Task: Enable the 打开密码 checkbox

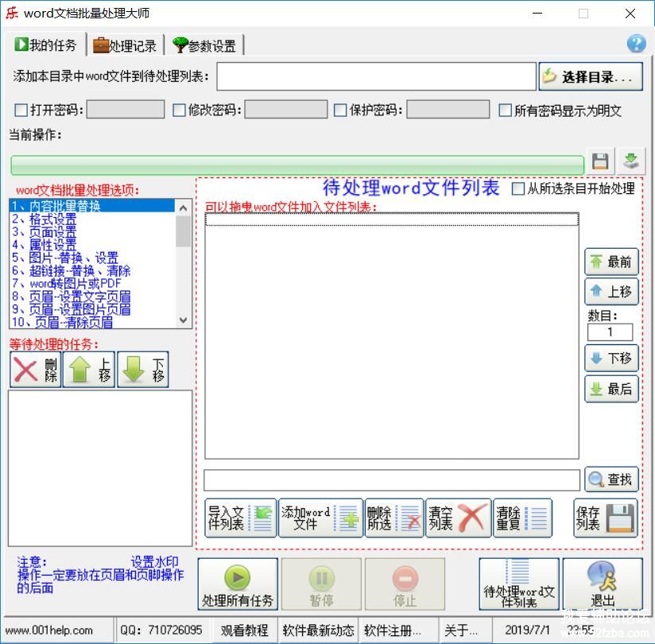Action: point(21,111)
